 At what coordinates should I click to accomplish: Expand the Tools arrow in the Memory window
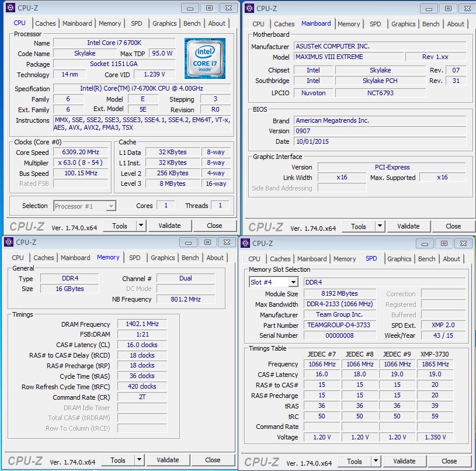tap(139, 460)
